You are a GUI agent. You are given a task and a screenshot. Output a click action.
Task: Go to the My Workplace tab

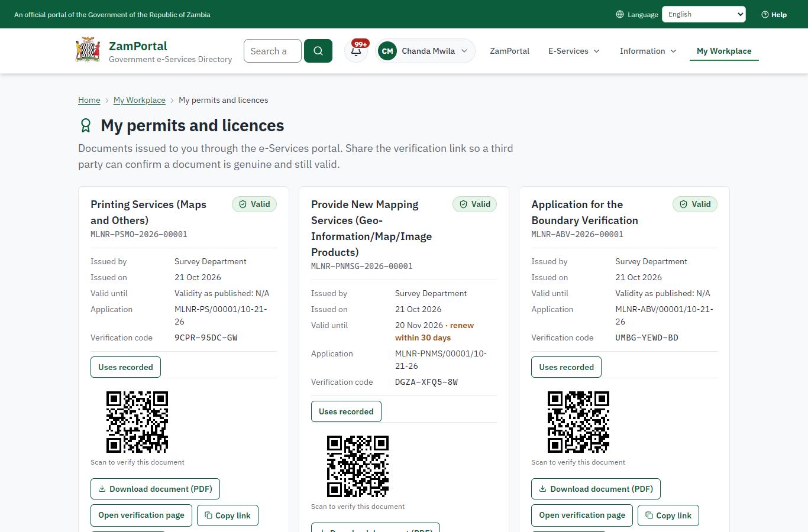click(724, 51)
